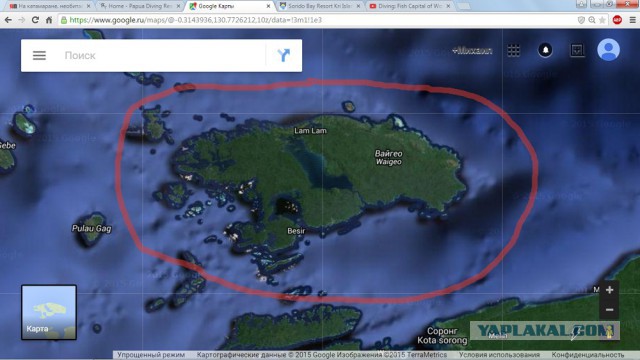Open the Google Maps hamburger menu
Screen dimensions: 640x360
[x=39, y=56]
